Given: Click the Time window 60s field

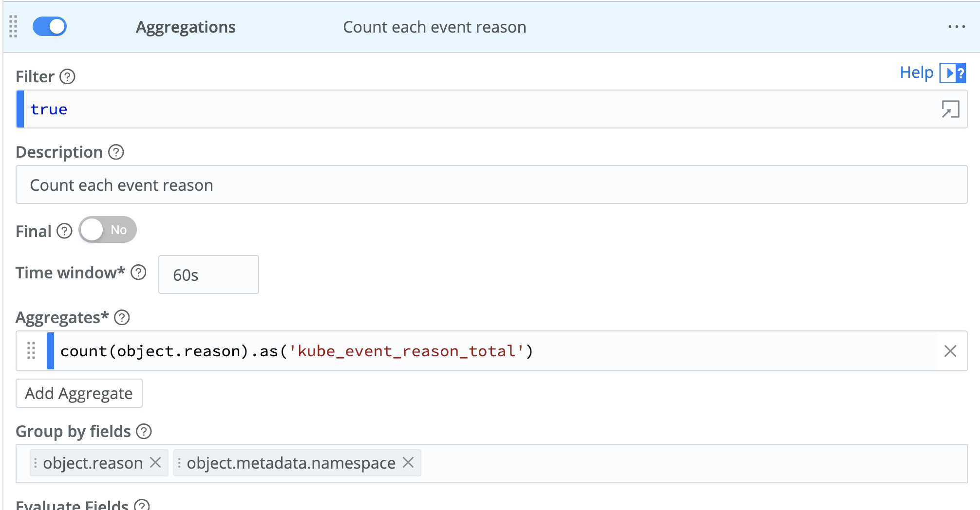Looking at the screenshot, I should click(208, 275).
